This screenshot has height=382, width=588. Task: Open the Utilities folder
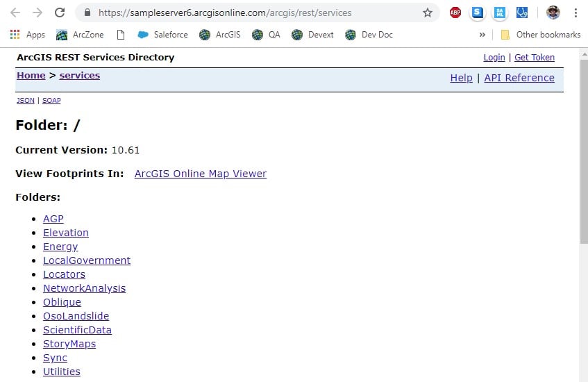click(x=62, y=372)
